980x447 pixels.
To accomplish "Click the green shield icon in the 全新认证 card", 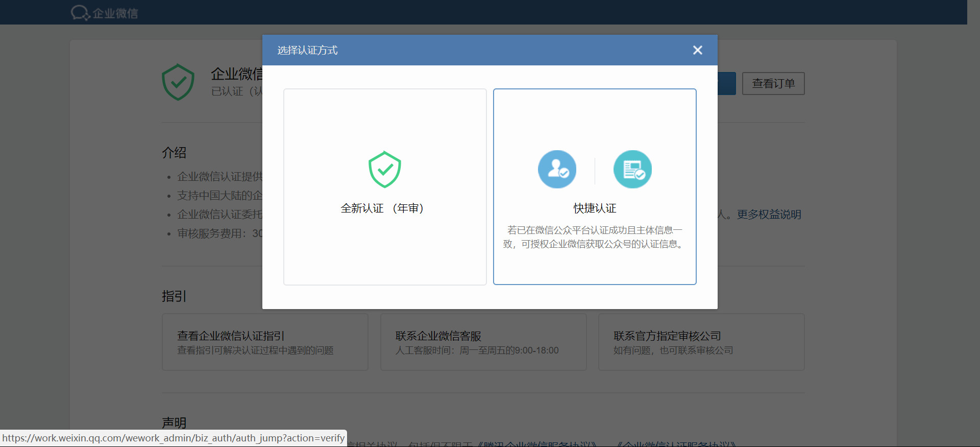I will [385, 169].
